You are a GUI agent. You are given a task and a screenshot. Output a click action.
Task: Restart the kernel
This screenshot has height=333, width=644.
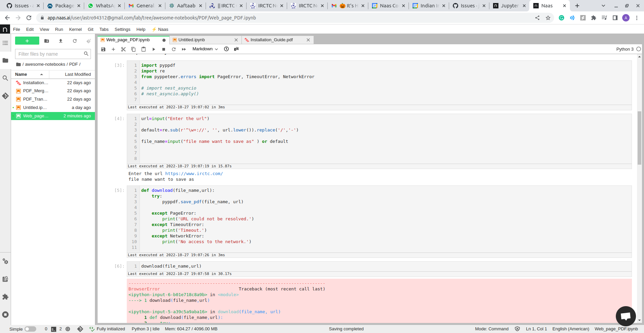tap(174, 49)
